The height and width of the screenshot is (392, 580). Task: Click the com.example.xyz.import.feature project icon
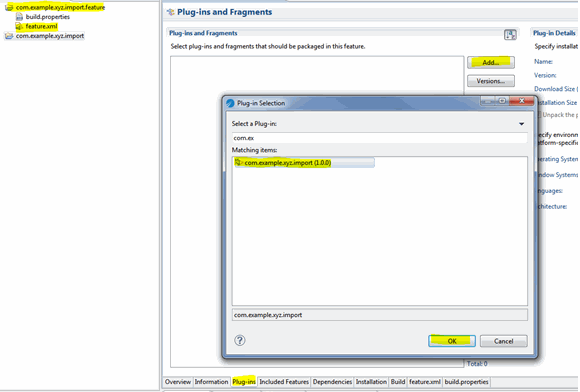(9, 7)
